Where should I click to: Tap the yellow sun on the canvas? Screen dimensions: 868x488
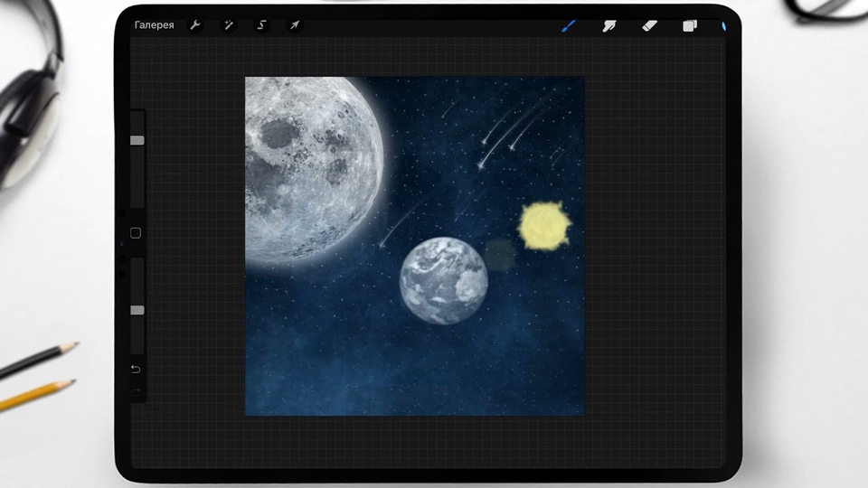pyautogui.click(x=544, y=226)
